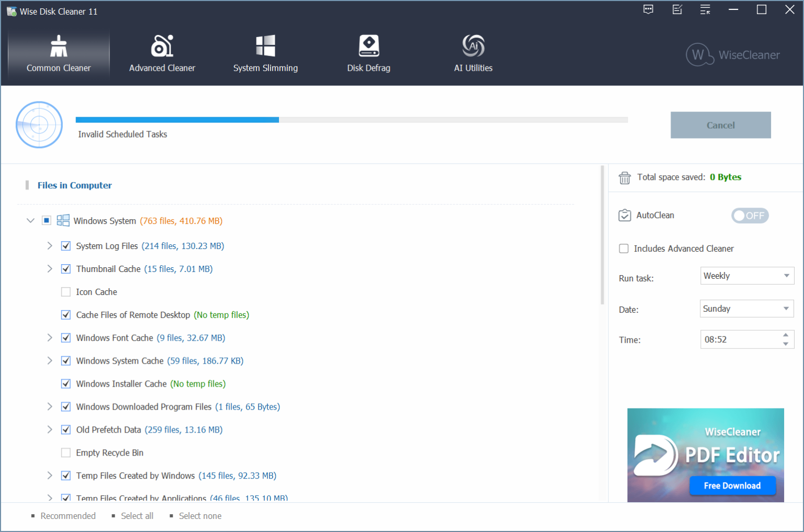Open the main menu list icon
Screen dimensions: 804x532
[x=705, y=9]
